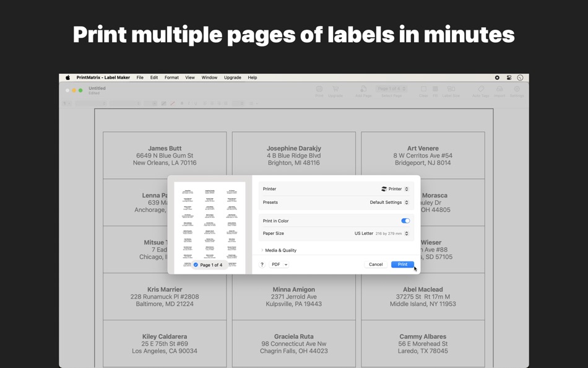
Task: Open the Apple menu
Action: pos(68,77)
